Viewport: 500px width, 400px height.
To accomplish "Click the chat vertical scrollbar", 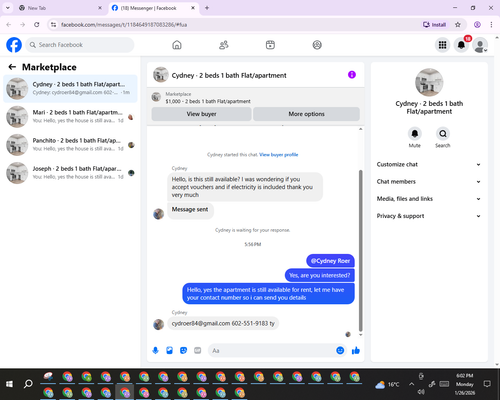I will (360, 250).
